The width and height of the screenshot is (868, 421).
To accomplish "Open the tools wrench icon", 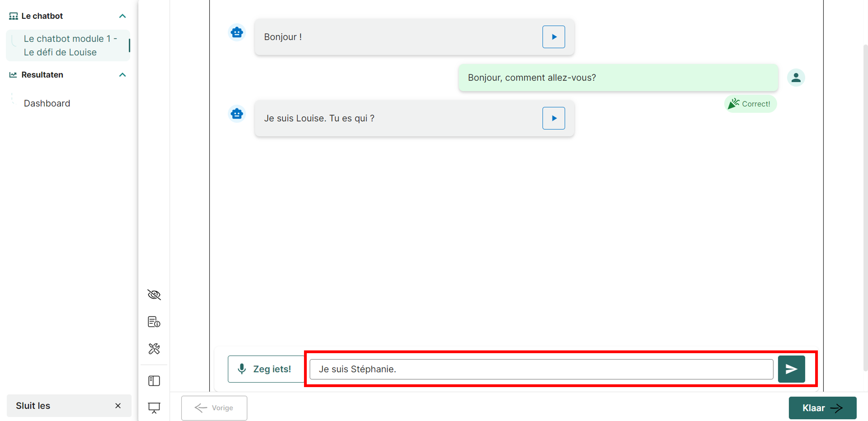I will click(154, 349).
